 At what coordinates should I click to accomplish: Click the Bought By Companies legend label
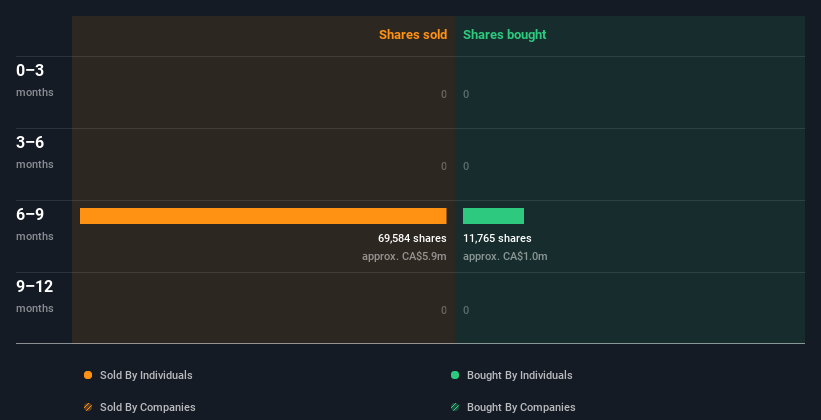521,407
